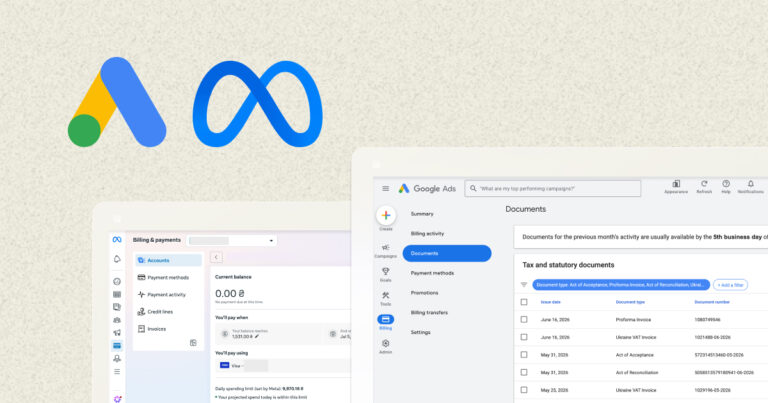Click the Google Ads search field
The image size is (768, 403).
552,189
